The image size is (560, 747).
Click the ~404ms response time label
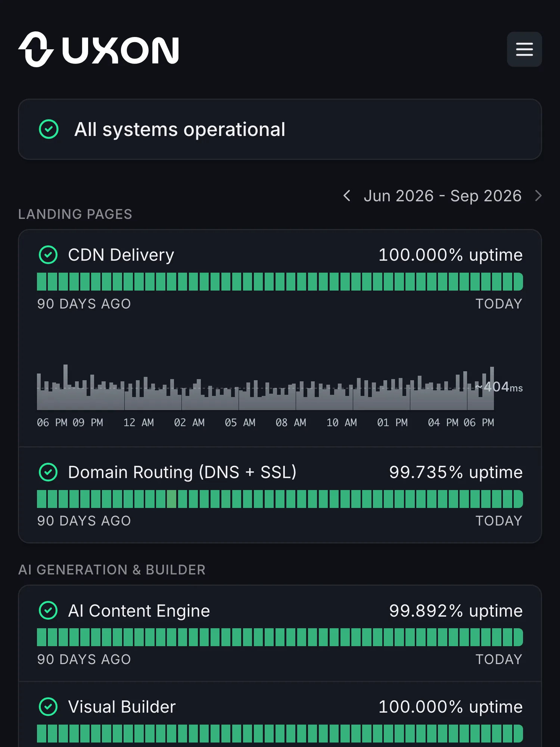pos(499,387)
